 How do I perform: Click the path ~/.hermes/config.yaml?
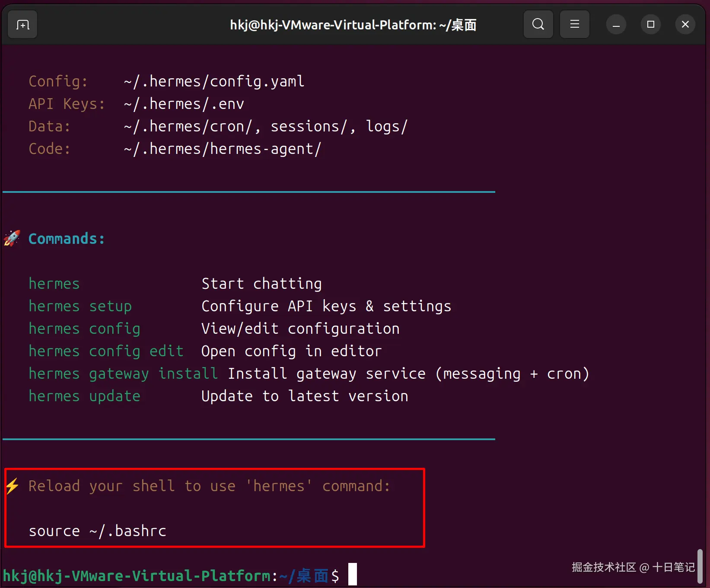(214, 81)
